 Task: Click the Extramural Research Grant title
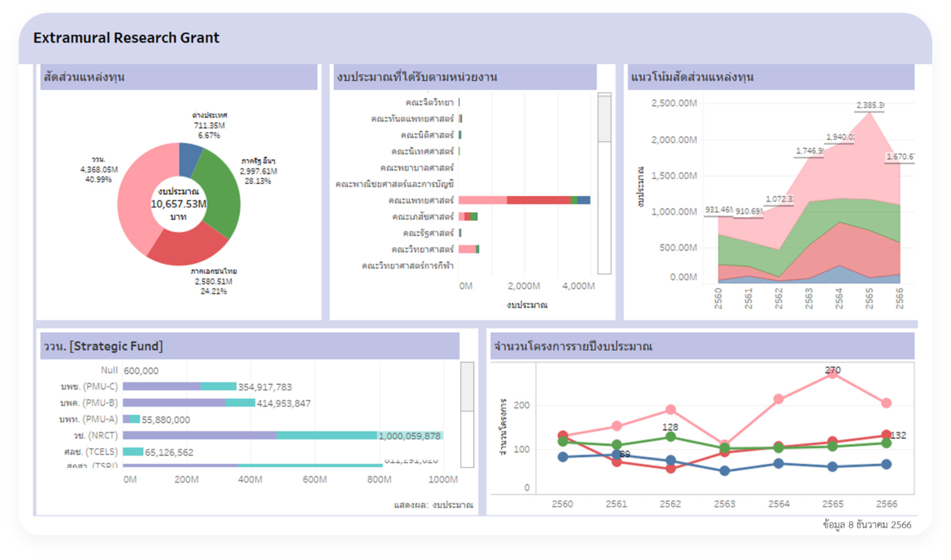126,38
